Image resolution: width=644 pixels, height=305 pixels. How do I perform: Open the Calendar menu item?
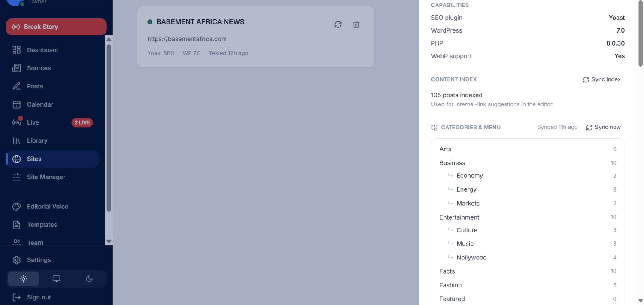52,104
